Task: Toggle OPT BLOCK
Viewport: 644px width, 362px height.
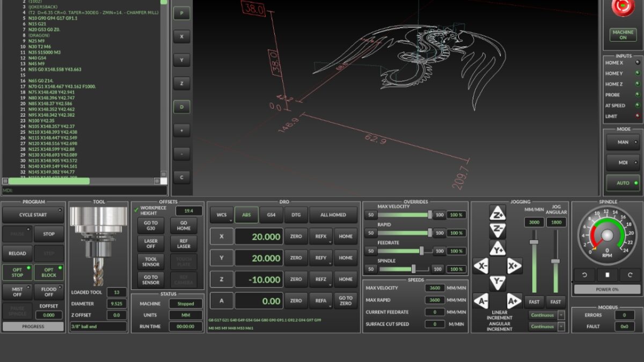Action: (49, 272)
